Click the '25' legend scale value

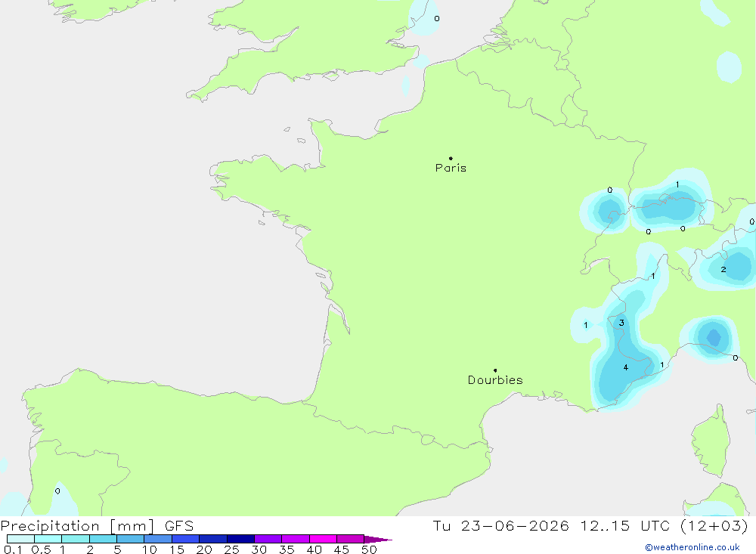pos(231,549)
